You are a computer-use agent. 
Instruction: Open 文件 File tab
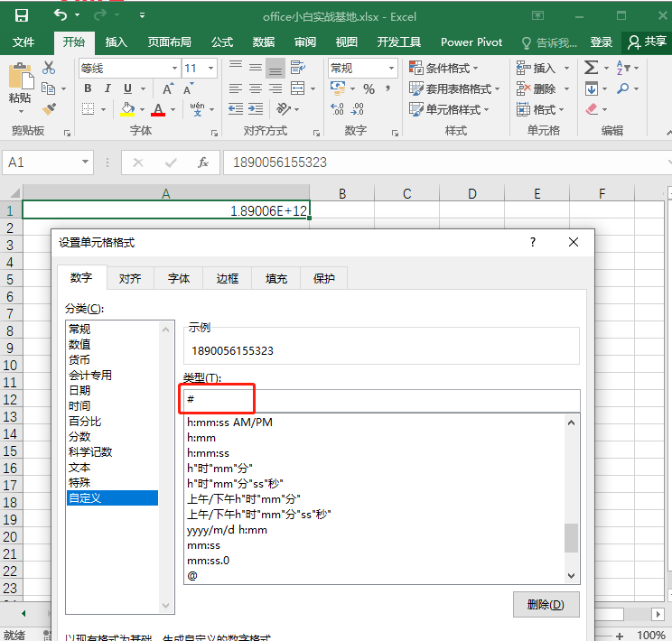pyautogui.click(x=23, y=42)
